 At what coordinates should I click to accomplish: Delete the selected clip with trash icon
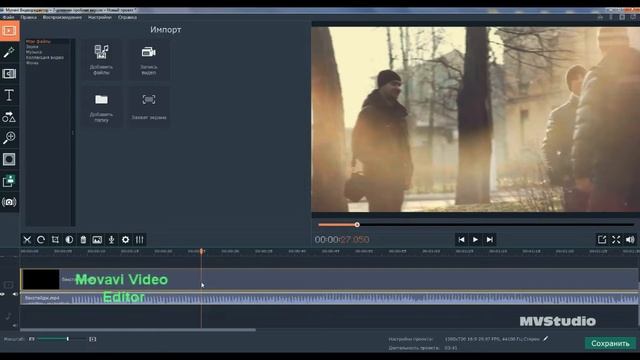click(x=83, y=240)
